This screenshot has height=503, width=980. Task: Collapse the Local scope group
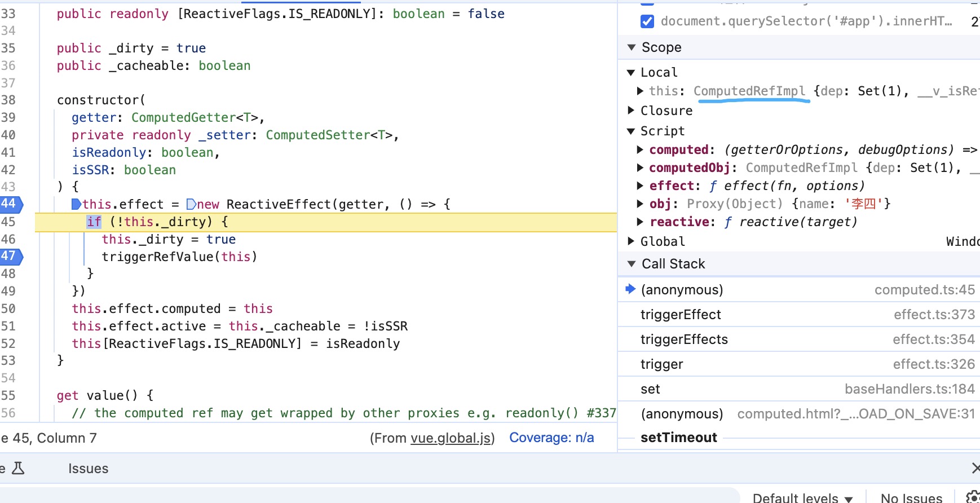pyautogui.click(x=631, y=72)
